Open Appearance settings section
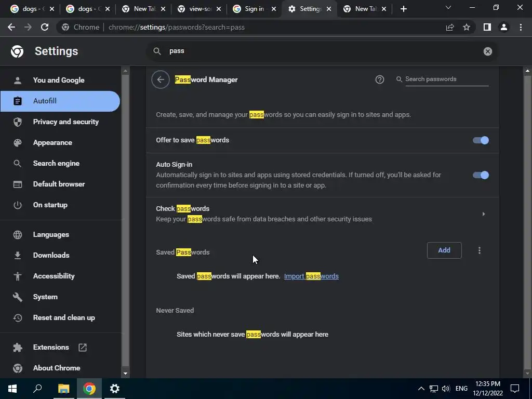Viewport: 532px width, 399px height. coord(60,142)
